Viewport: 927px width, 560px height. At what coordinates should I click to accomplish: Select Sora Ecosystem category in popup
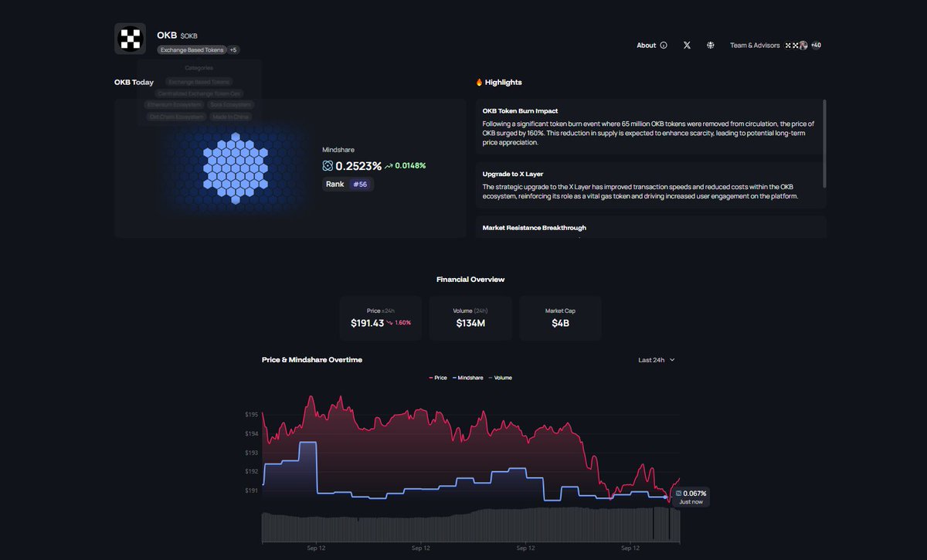click(230, 104)
